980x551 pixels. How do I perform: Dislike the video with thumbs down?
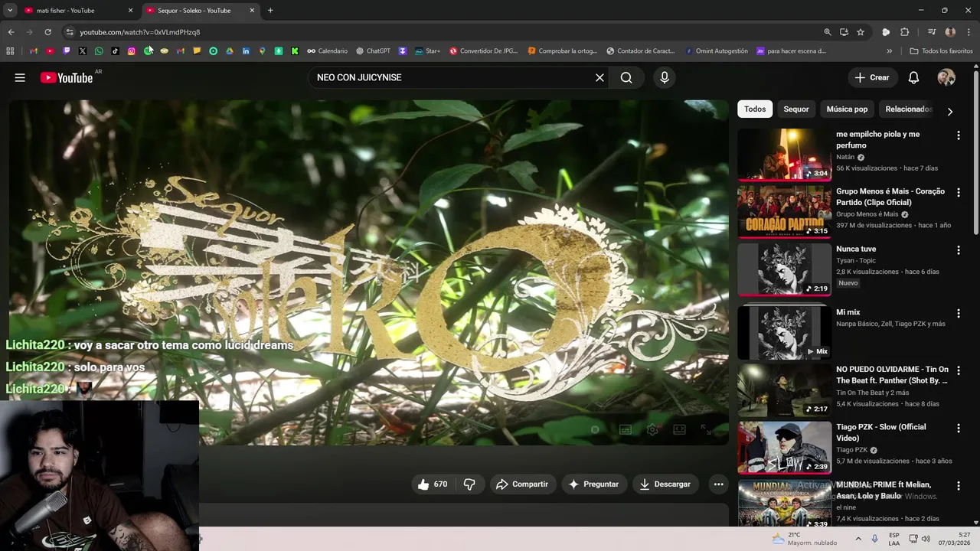[x=469, y=484]
